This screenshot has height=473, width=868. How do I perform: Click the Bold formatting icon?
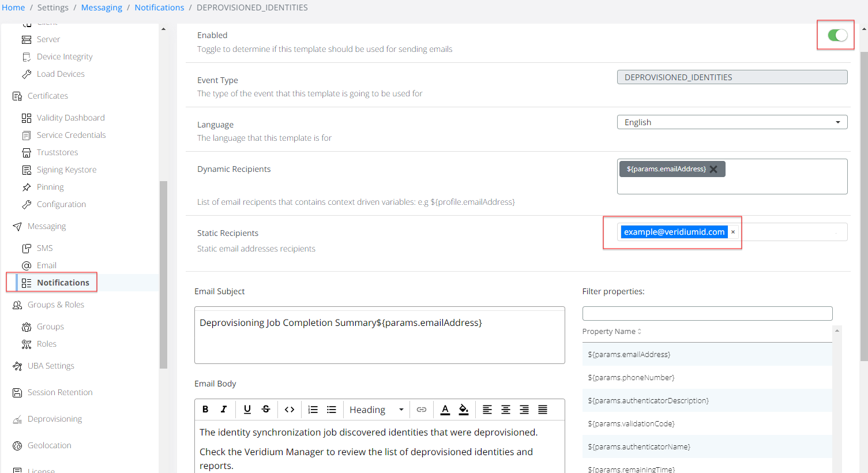[205, 410]
